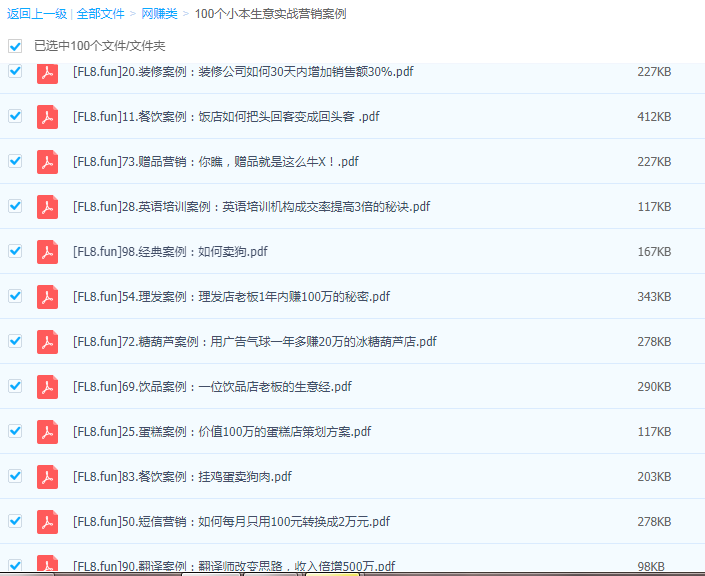The width and height of the screenshot is (705, 576).
Task: Deselect the 短信营销 file checkbox
Action: coord(15,521)
